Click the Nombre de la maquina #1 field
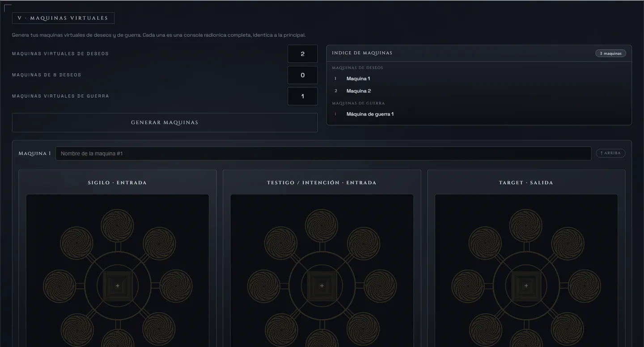 [x=323, y=153]
